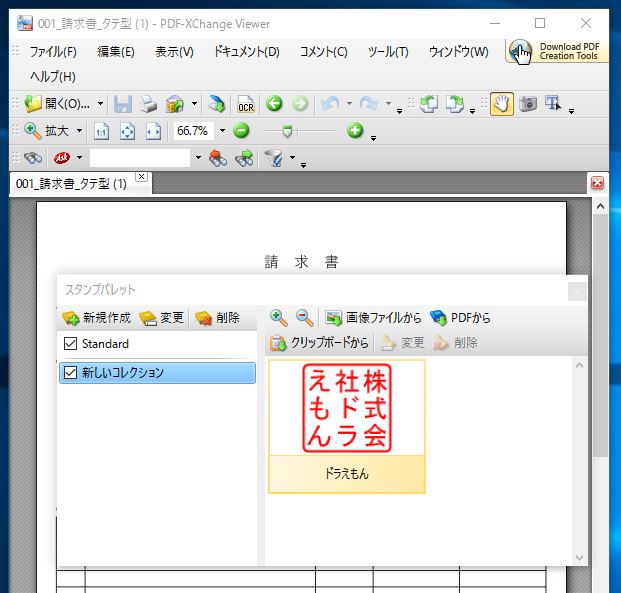Click the scan-to-PDF icon next to Print
Screen dimensions: 621x593
coord(175,105)
